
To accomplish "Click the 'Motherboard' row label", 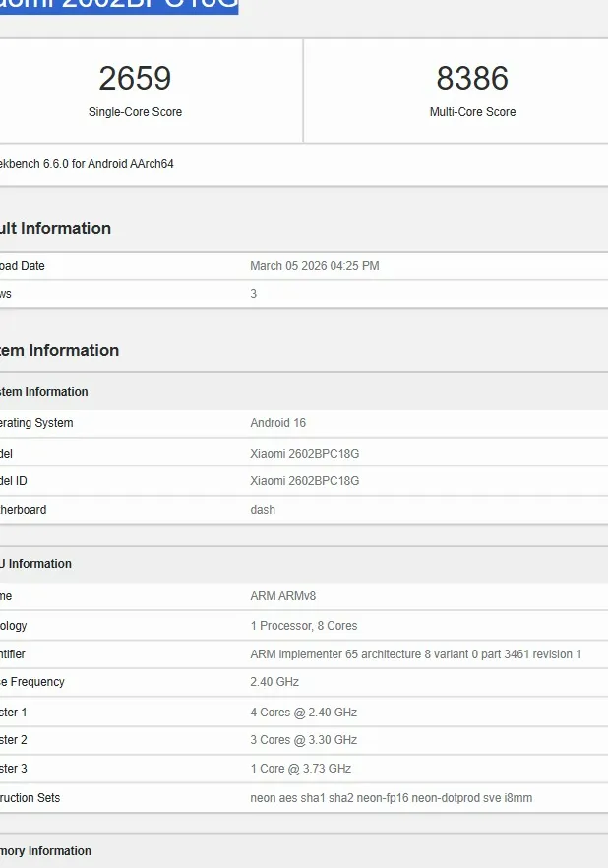I will (24, 510).
